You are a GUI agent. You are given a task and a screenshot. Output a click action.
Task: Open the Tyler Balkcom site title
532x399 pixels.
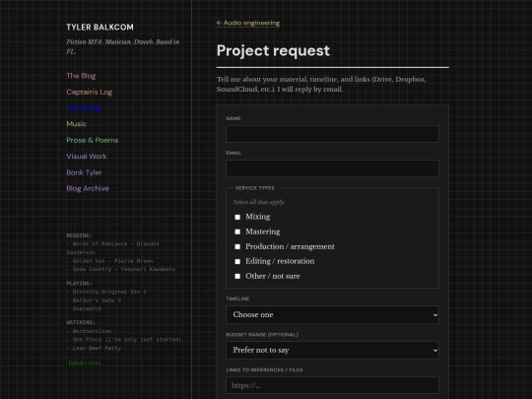tap(100, 28)
